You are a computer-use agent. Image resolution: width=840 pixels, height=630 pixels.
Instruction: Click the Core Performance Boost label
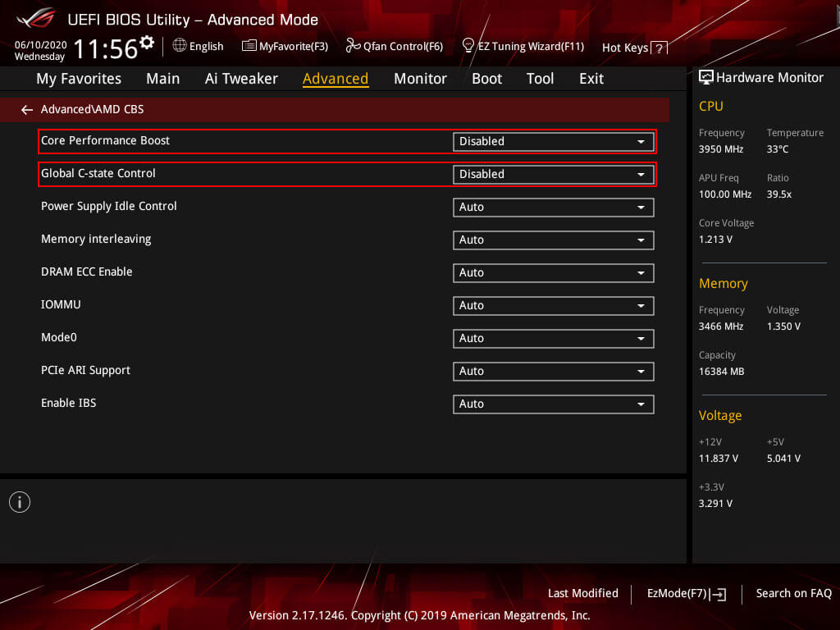point(105,140)
